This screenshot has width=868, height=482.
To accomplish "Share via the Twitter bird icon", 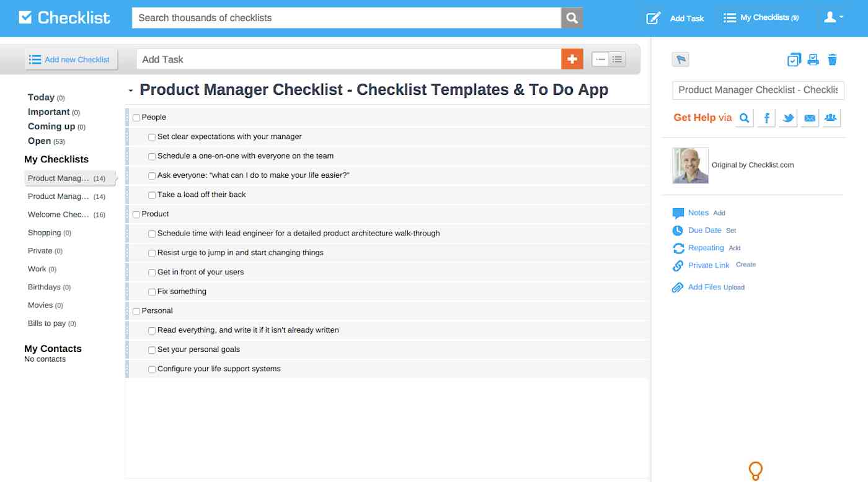I will (788, 118).
